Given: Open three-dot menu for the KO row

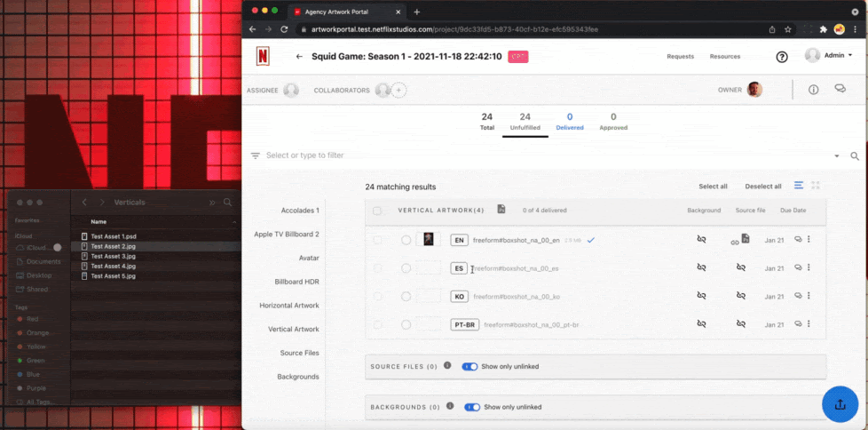Looking at the screenshot, I should [x=809, y=296].
